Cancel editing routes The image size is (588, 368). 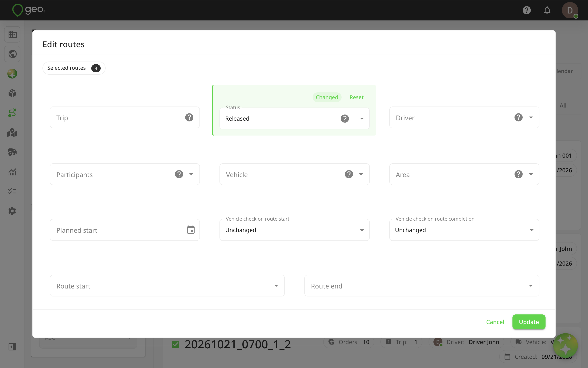pos(495,322)
